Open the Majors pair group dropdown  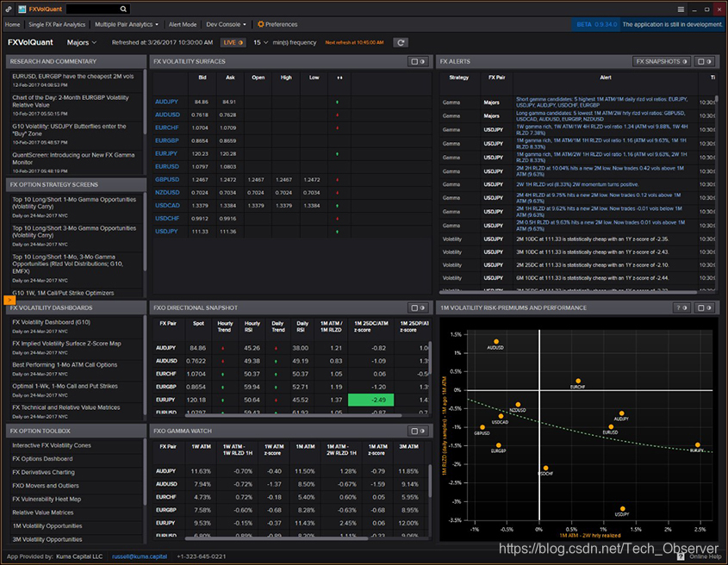click(82, 43)
